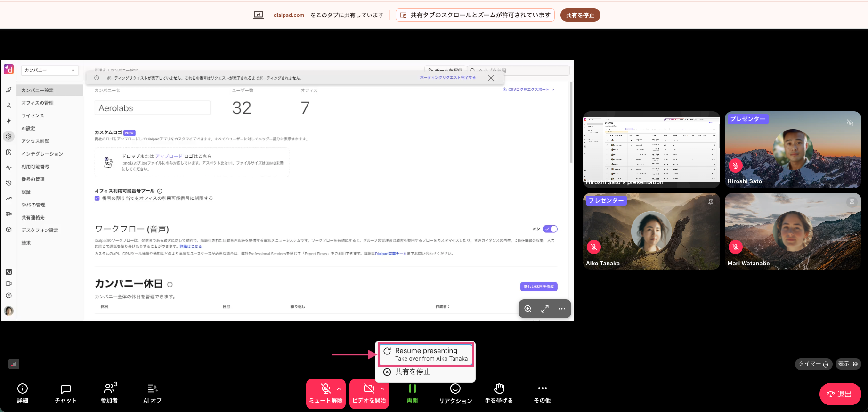868x412 pixels.
Task: Click the 再開 resume sharing button
Action: tap(413, 394)
